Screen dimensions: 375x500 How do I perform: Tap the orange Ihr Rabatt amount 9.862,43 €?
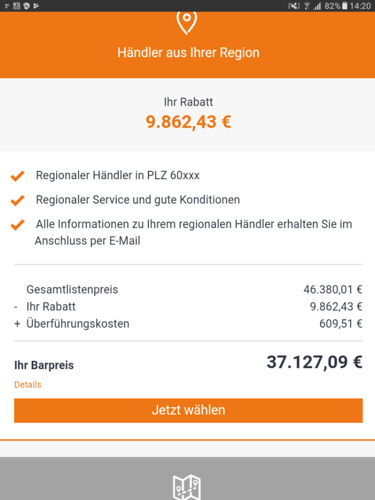188,122
